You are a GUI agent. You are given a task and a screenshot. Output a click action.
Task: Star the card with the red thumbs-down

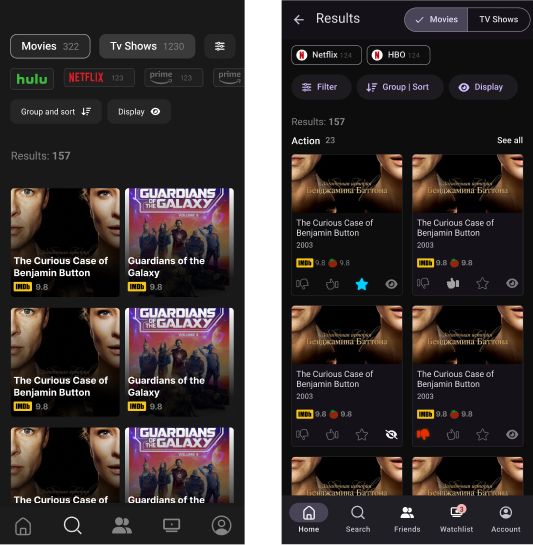(482, 435)
